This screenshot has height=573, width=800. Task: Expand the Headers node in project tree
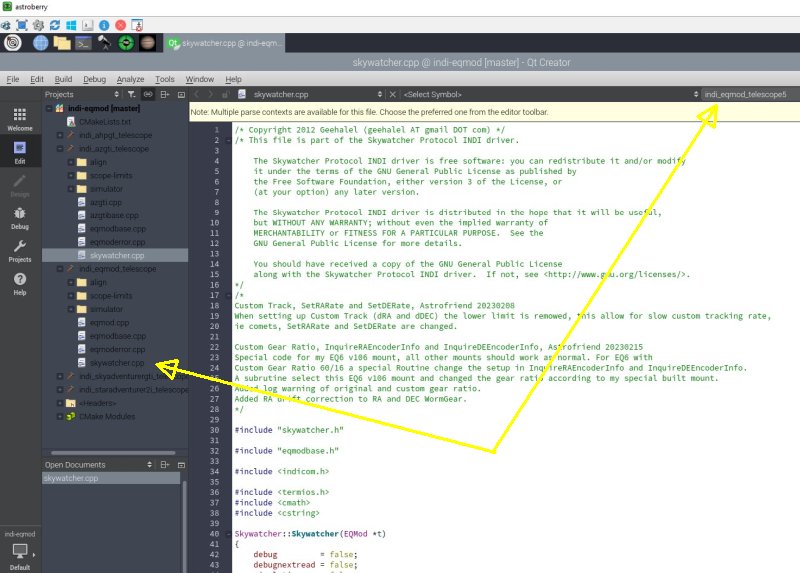pos(60,403)
